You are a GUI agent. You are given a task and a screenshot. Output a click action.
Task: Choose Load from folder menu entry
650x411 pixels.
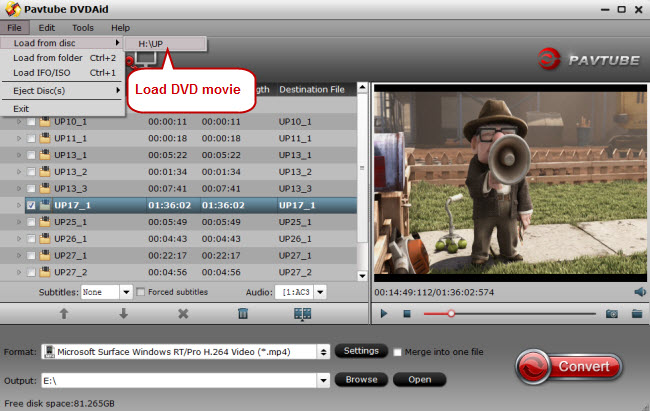pyautogui.click(x=62, y=58)
